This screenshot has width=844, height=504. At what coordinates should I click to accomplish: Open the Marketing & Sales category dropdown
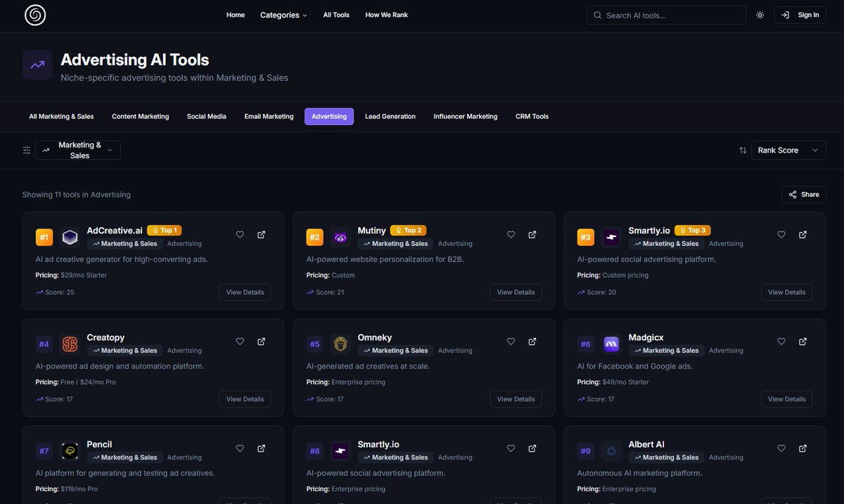pos(78,150)
